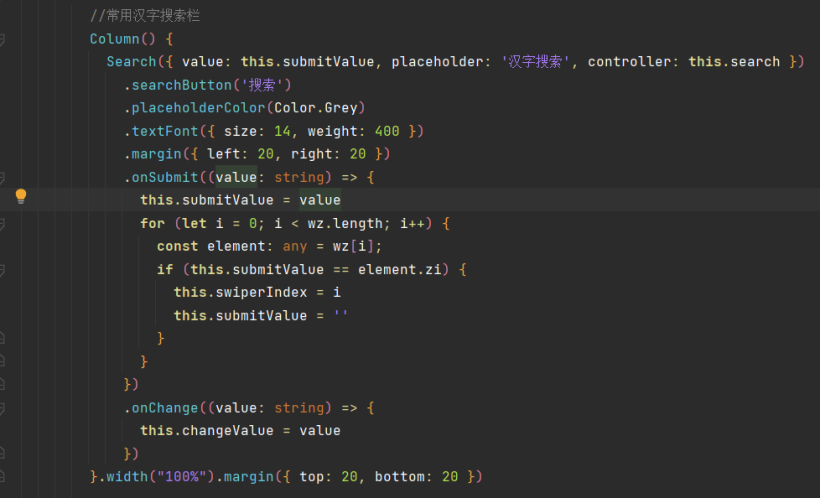
Task: Click the 'Search' component name
Action: click(131, 62)
